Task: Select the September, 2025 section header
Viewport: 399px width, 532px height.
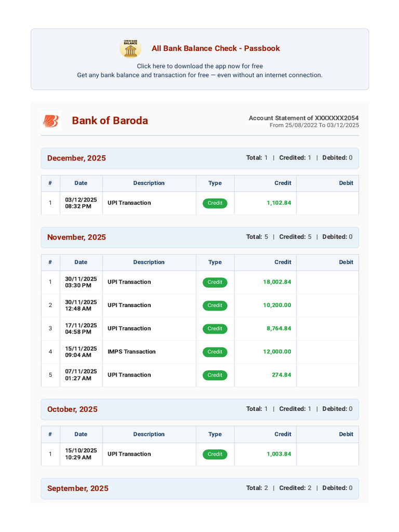Action: [x=200, y=488]
